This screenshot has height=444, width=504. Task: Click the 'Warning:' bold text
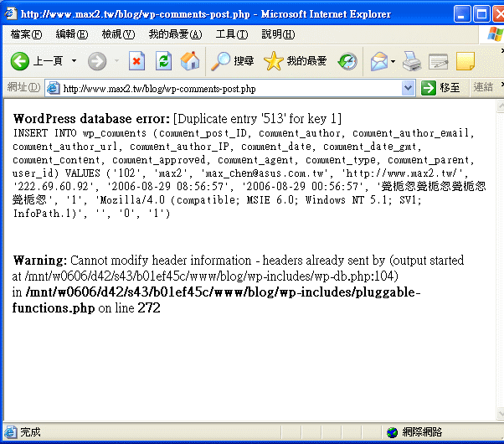[x=40, y=261]
